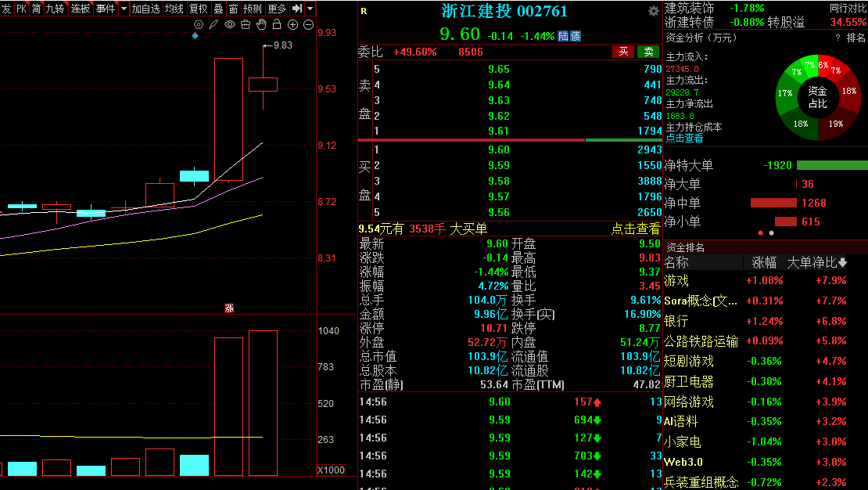Click the red page dot under 净小单
The width and height of the screenshot is (868, 490).
point(760,232)
